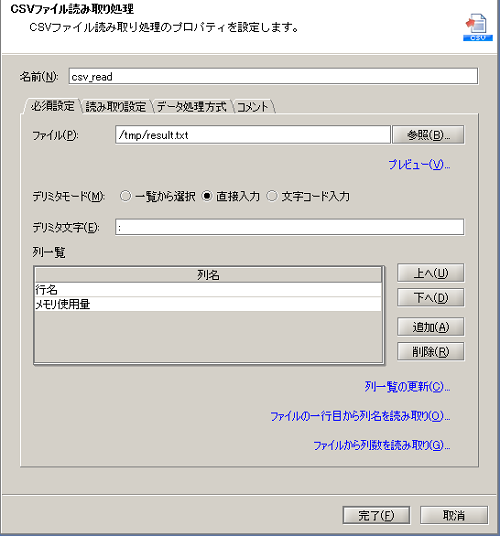Click the CSV file icon in header
Viewport: 500px width, 536px height.
[x=478, y=27]
